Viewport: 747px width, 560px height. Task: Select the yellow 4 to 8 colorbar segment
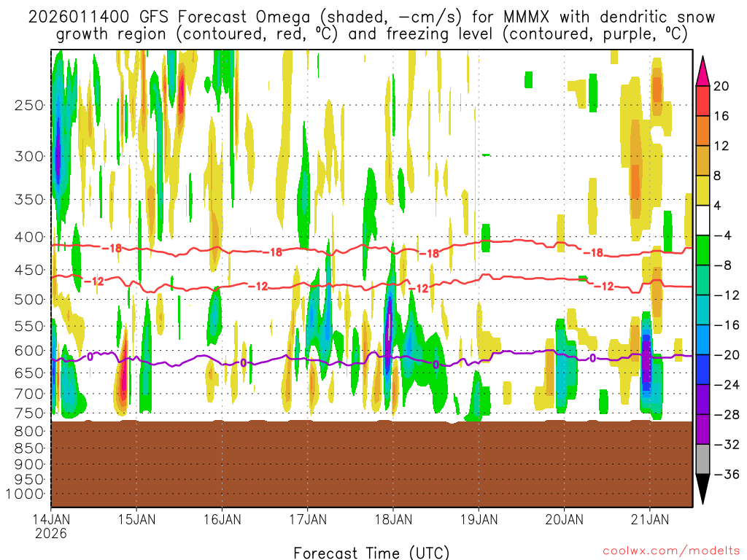703,190
